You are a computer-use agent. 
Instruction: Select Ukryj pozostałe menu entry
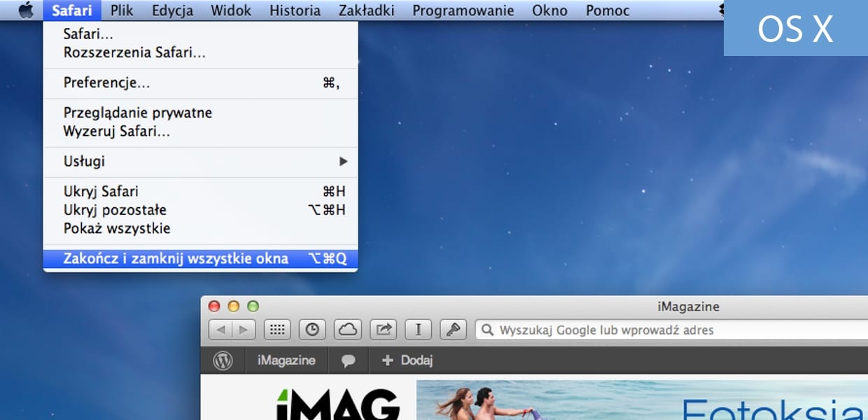coord(200,209)
